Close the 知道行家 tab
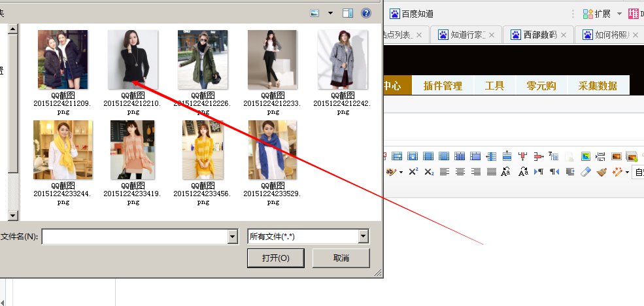644x306 pixels. 492,35
